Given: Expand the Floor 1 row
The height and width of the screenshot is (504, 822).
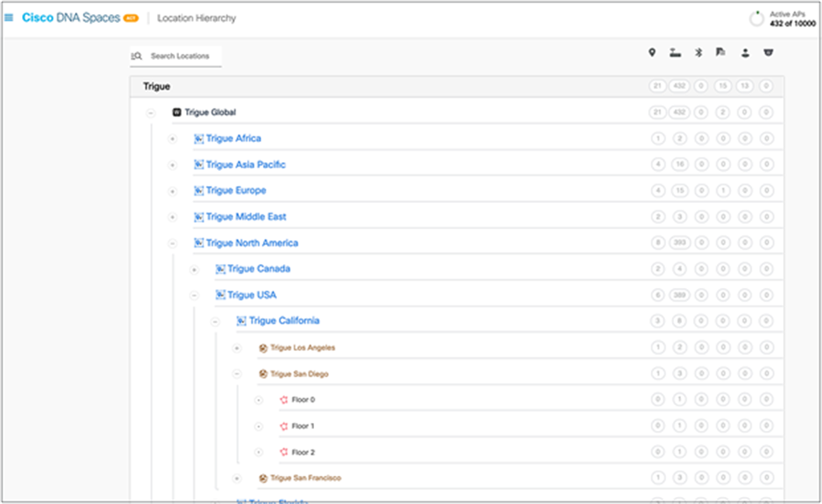Looking at the screenshot, I should [x=258, y=426].
